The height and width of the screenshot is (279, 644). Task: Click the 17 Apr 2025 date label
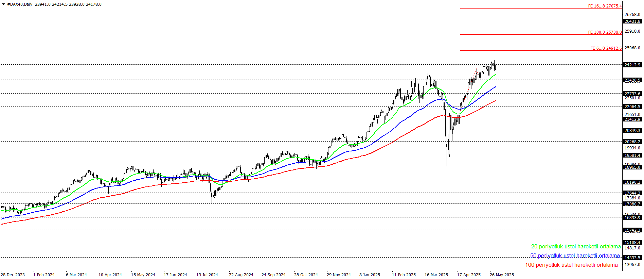coord(469,275)
